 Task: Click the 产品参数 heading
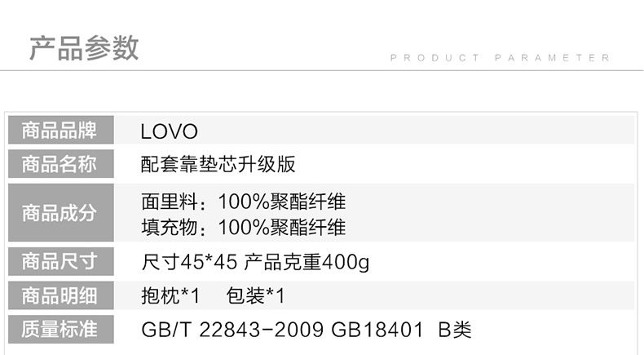pos(84,47)
